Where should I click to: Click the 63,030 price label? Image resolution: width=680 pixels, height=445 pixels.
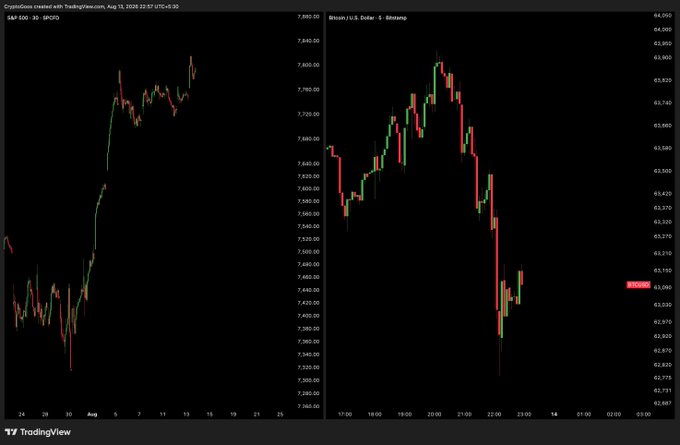pos(662,305)
